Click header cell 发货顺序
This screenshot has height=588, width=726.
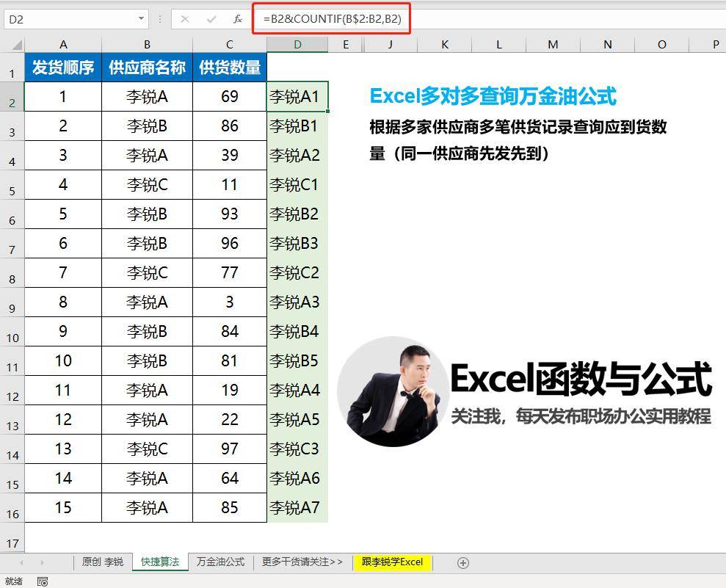click(x=63, y=68)
